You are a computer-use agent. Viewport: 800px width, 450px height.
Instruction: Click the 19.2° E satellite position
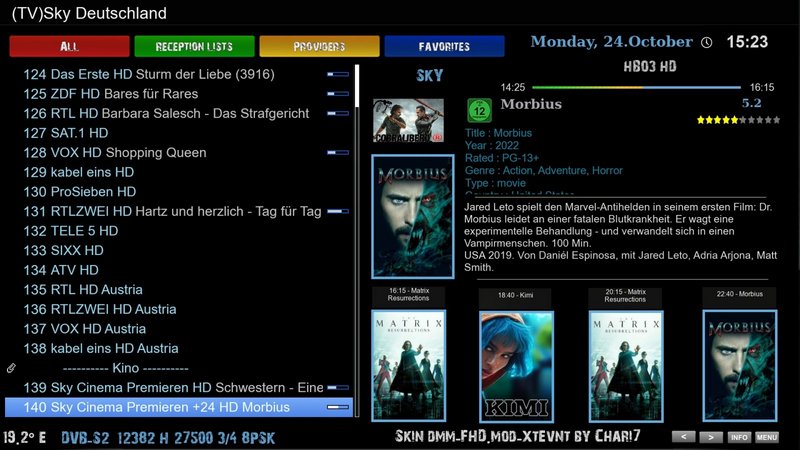coord(24,437)
